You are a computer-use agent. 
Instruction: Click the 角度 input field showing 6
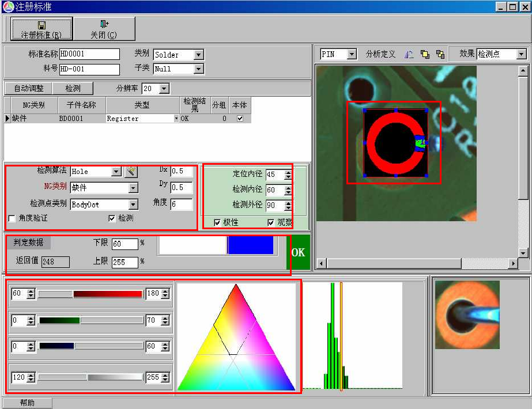coord(182,204)
